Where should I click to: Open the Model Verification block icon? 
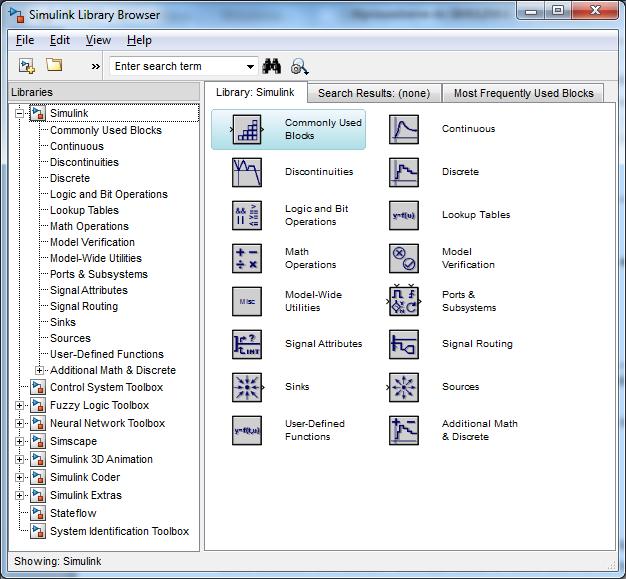pyautogui.click(x=404, y=258)
